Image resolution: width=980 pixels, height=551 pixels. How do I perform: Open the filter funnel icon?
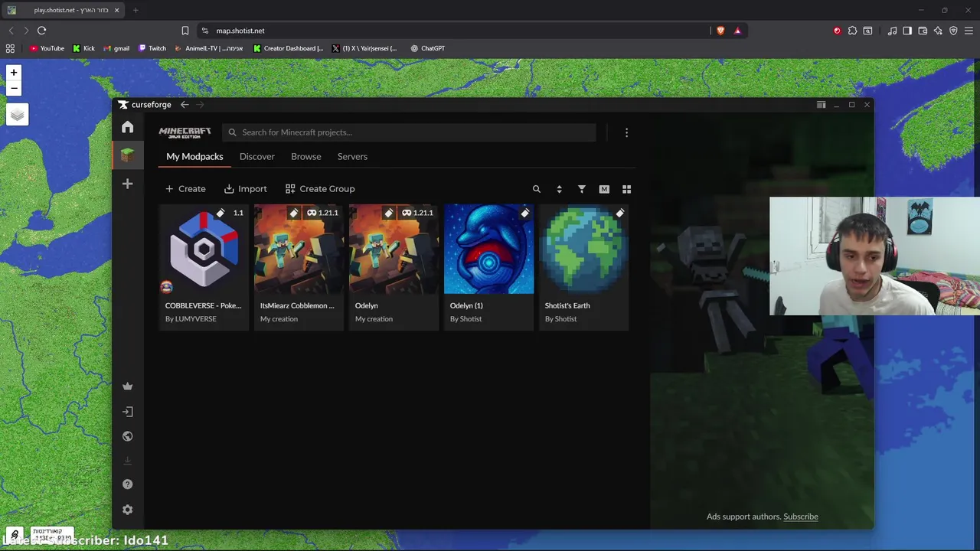582,189
